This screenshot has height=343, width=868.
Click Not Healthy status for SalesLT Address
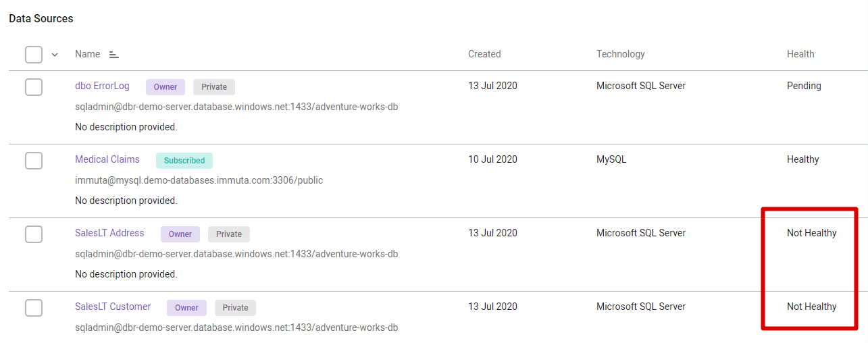(x=811, y=233)
